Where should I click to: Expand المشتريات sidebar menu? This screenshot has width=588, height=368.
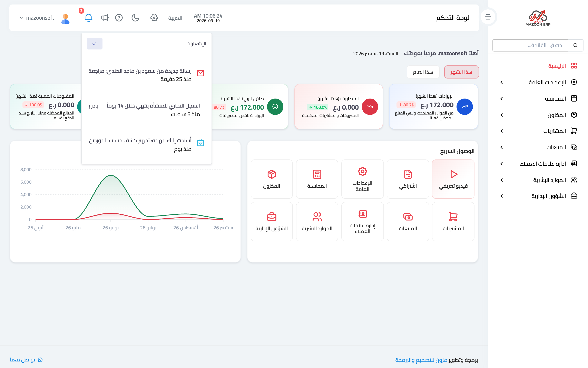click(x=538, y=131)
